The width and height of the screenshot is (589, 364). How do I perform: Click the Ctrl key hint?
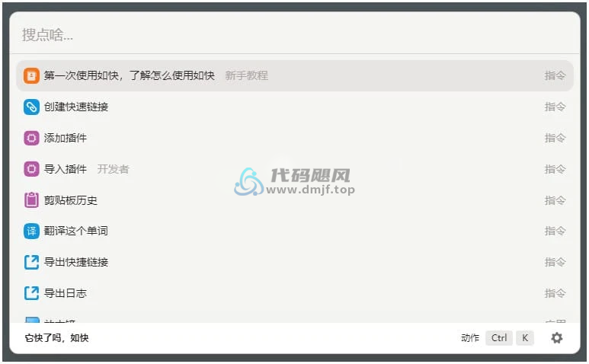499,338
